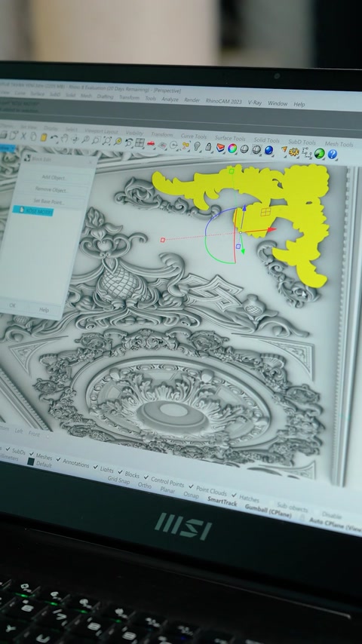This screenshot has height=644, width=362.
Task: Click the Default layer color swatch
Action: [x=30, y=462]
